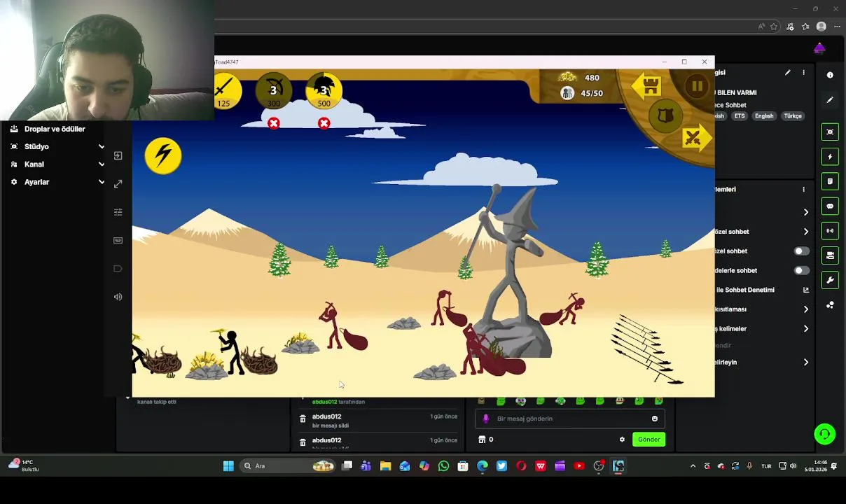This screenshot has width=846, height=504.
Task: Mute using speaker icon in left strip
Action: (x=118, y=297)
